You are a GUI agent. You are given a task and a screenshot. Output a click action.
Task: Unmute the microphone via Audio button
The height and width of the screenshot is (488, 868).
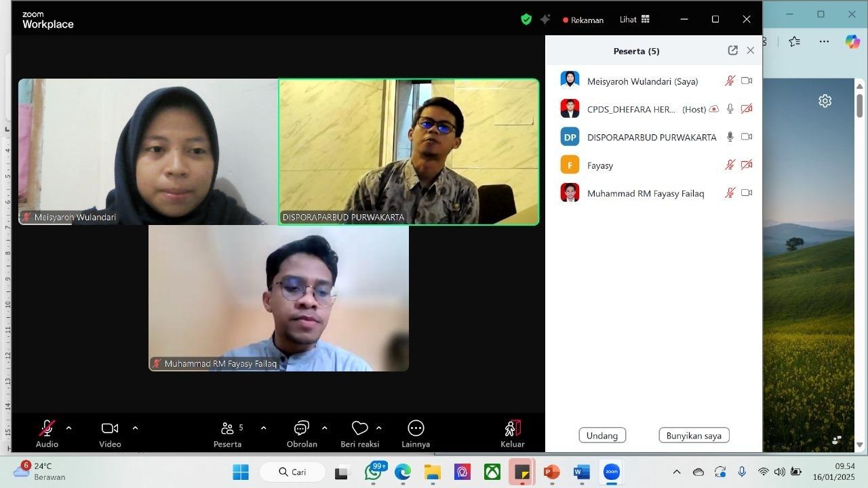pos(47,428)
